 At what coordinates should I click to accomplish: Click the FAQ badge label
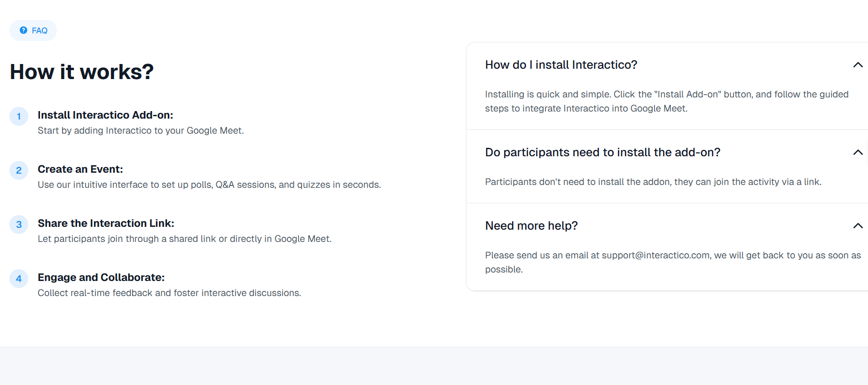pyautogui.click(x=39, y=31)
